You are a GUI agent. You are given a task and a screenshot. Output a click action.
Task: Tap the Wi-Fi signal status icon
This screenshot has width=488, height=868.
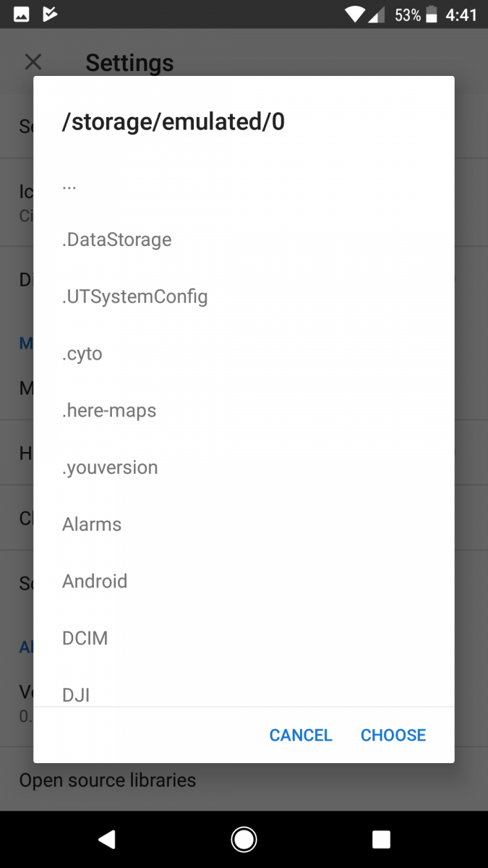pyautogui.click(x=354, y=14)
